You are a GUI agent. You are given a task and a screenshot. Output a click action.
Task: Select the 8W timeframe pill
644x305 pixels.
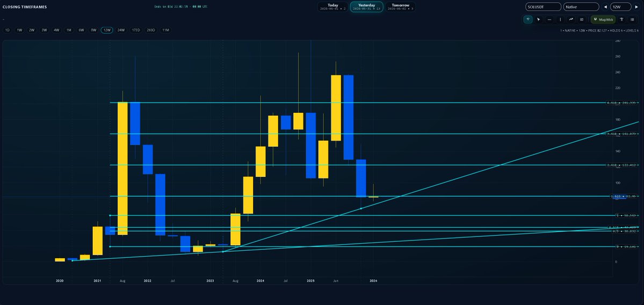pos(93,30)
